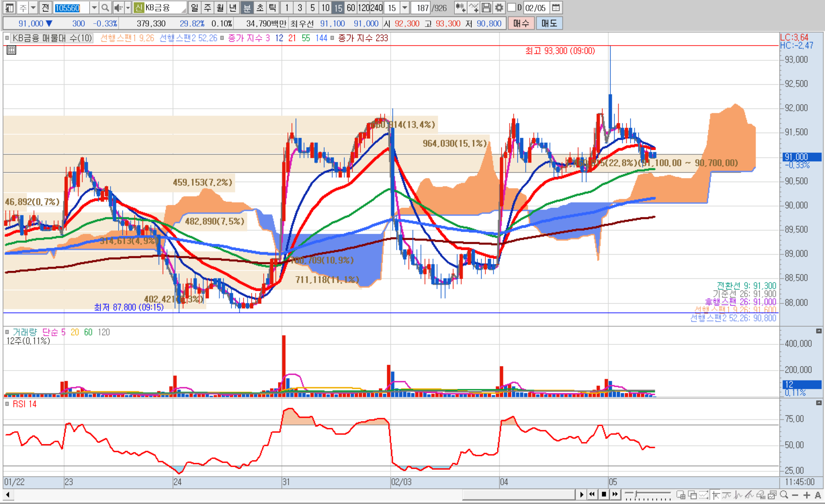Click the add candlestick chart icon
This screenshot has width=825, height=504.
pos(460,8)
